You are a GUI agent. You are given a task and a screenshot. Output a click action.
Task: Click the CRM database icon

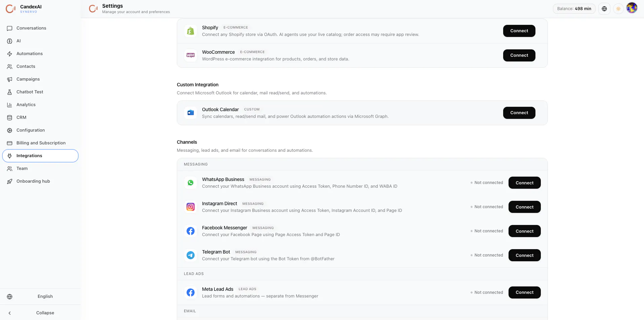click(10, 118)
